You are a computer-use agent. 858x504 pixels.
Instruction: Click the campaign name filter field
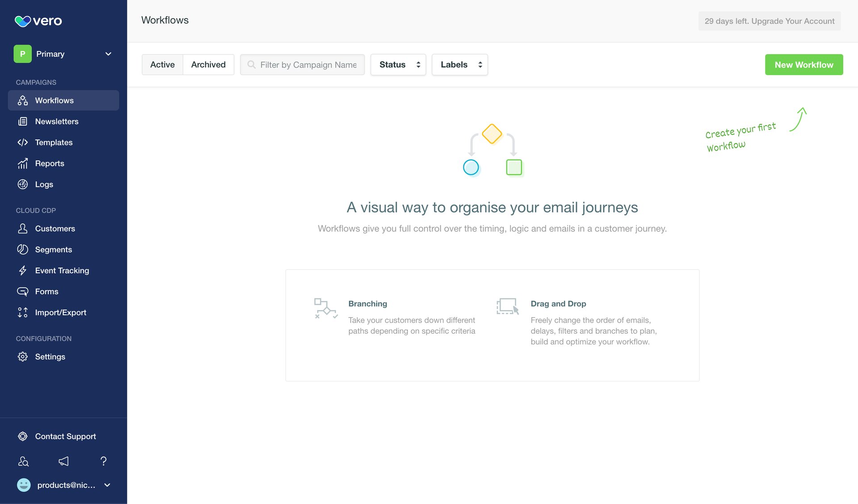pos(302,64)
